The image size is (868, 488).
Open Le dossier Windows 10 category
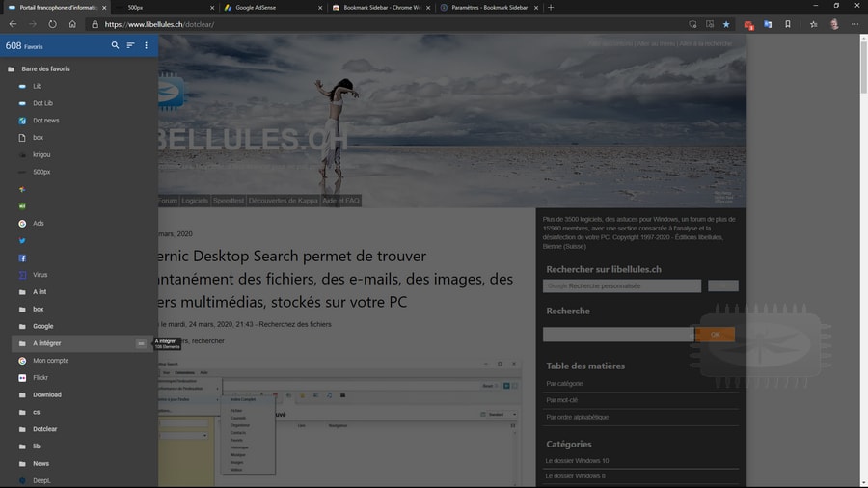coord(577,461)
